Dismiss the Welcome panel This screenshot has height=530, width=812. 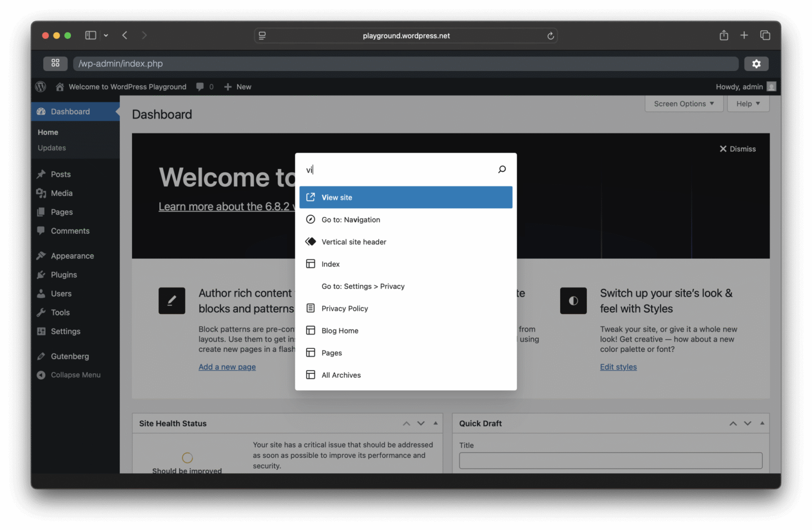(x=737, y=149)
